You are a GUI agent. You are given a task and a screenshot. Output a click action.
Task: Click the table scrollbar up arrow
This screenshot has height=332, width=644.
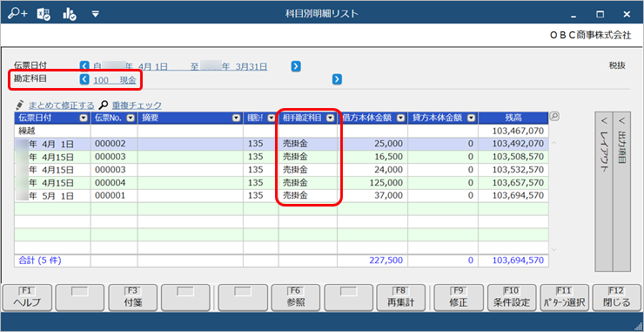pos(553,143)
